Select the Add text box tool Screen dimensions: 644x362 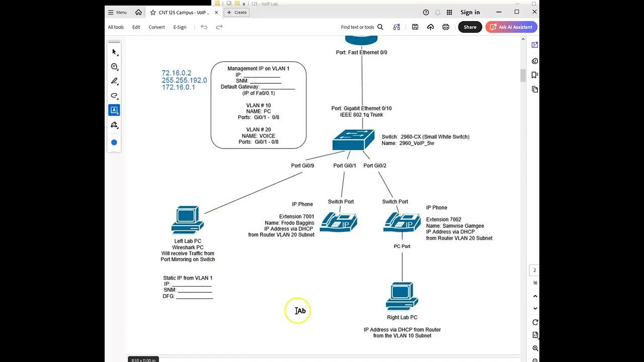click(x=114, y=110)
